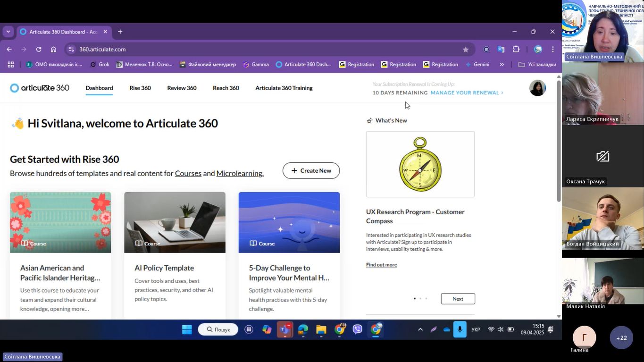Click the page vertical scrollbar
This screenshot has width=644, height=362.
coord(559,142)
